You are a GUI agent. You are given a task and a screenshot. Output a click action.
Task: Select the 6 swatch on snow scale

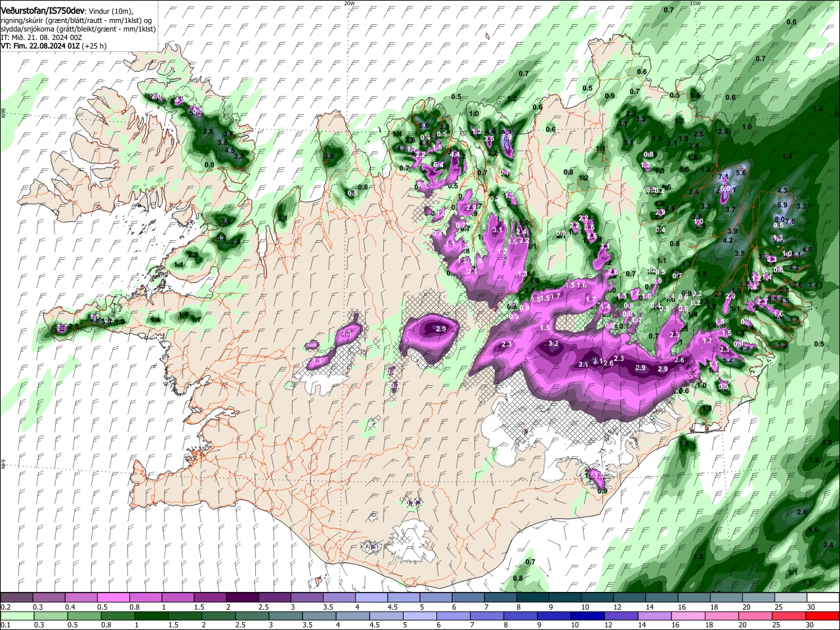pyautogui.click(x=468, y=598)
